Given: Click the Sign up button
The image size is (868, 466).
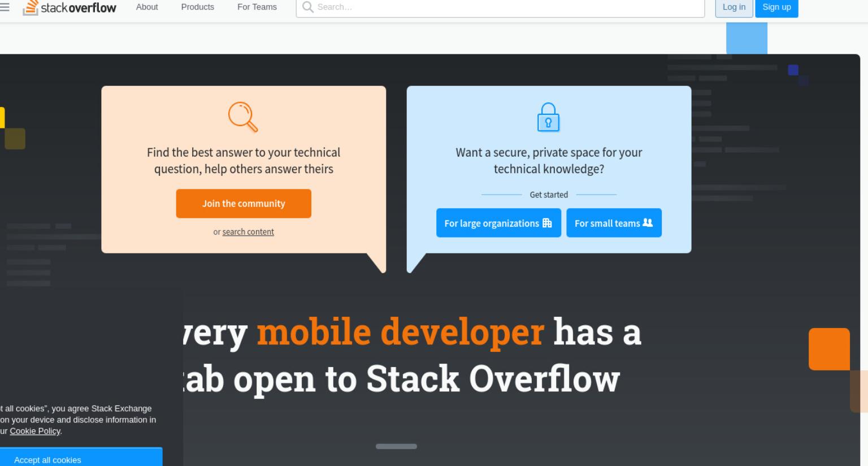Looking at the screenshot, I should point(776,7).
